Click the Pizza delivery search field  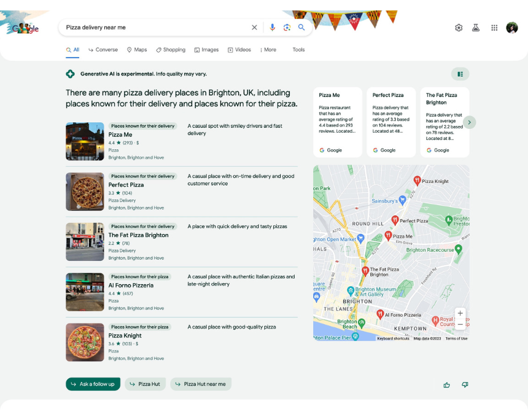pyautogui.click(x=153, y=28)
